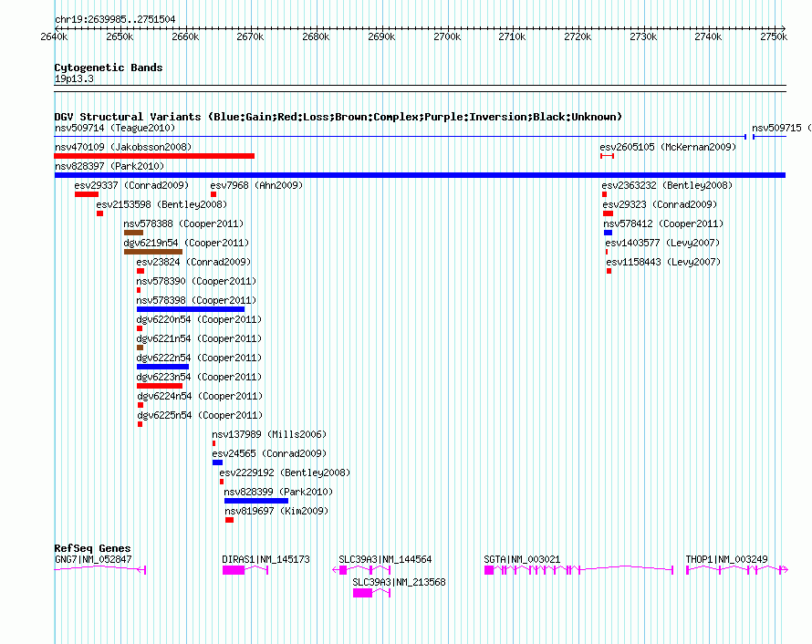Click the 2700k ruler tick label

447,36
